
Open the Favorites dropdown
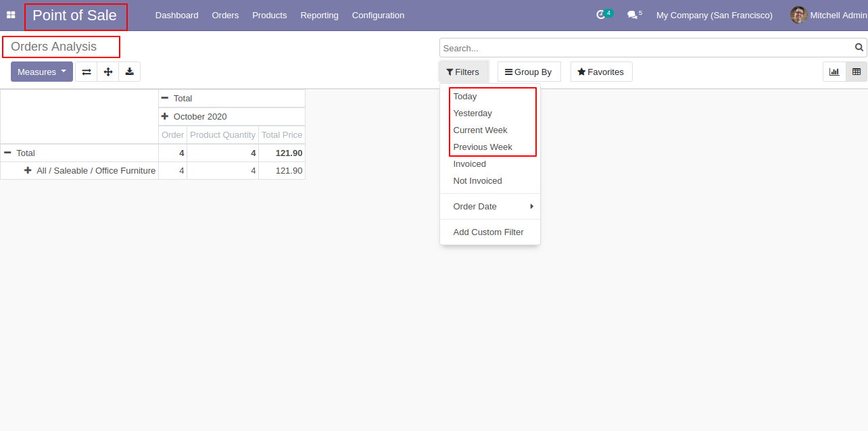point(601,72)
